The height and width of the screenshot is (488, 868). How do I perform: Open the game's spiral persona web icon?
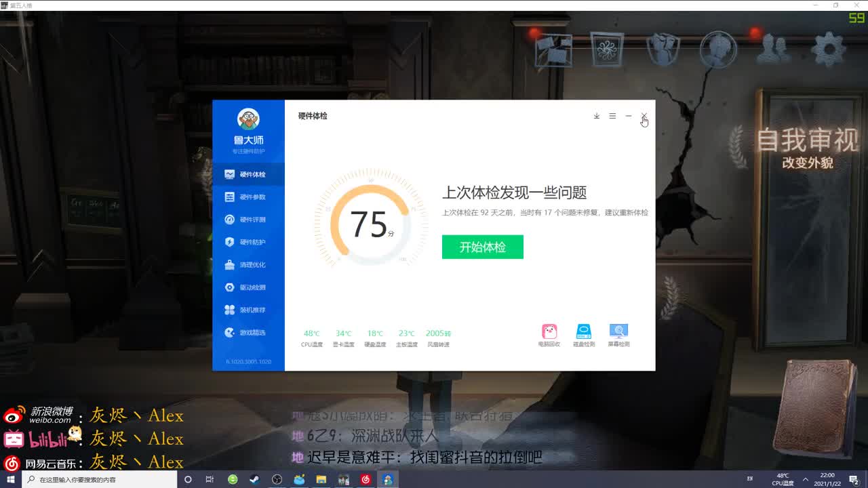tap(607, 49)
